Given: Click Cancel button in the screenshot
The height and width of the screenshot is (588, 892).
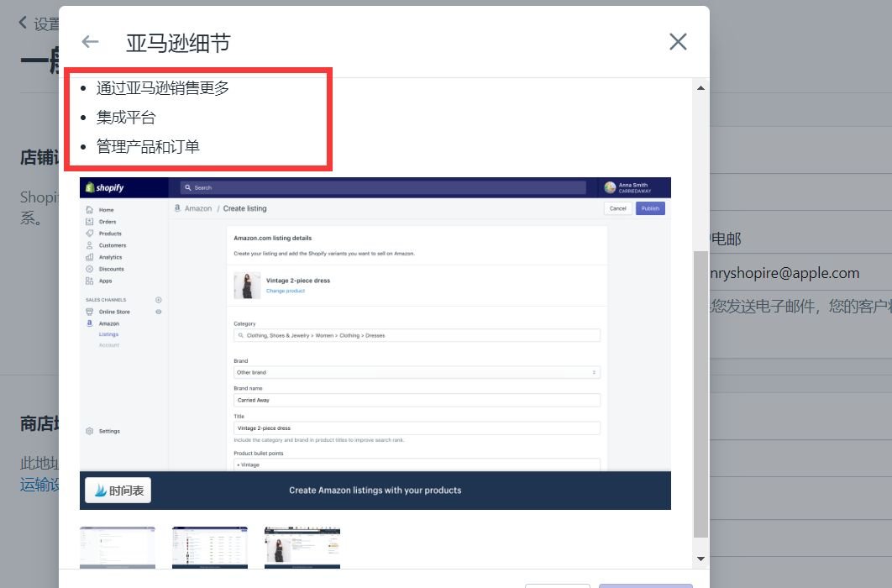Looking at the screenshot, I should tap(618, 208).
